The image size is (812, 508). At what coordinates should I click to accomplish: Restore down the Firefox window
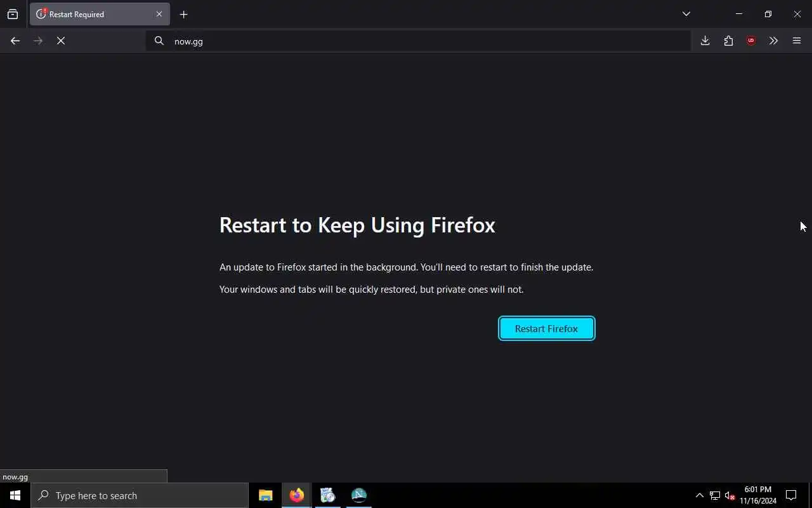click(x=768, y=14)
